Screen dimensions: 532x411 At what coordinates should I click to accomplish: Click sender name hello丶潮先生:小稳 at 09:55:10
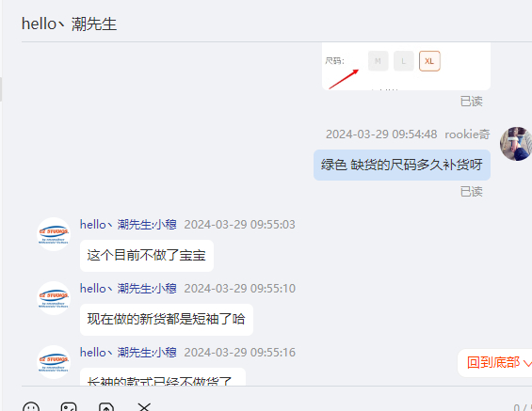click(x=128, y=289)
